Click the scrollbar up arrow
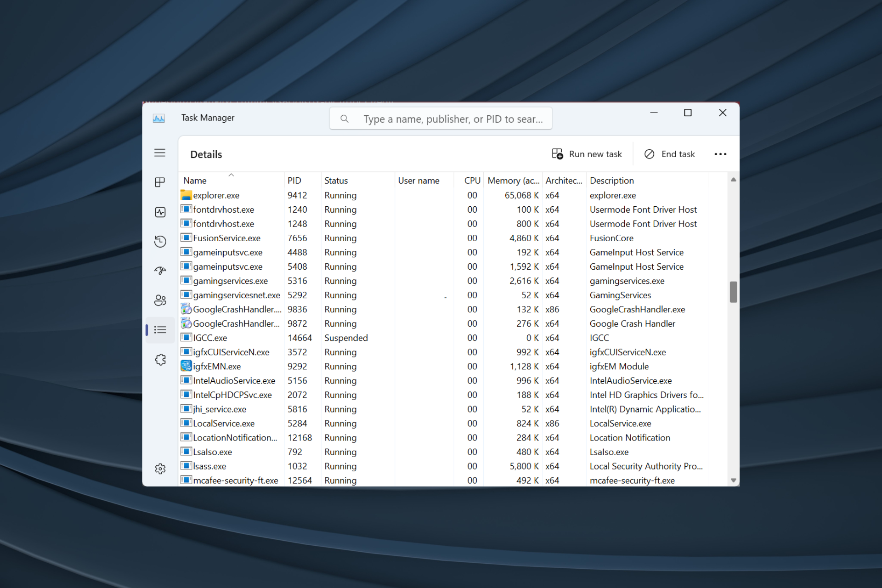The image size is (882, 588). (734, 180)
